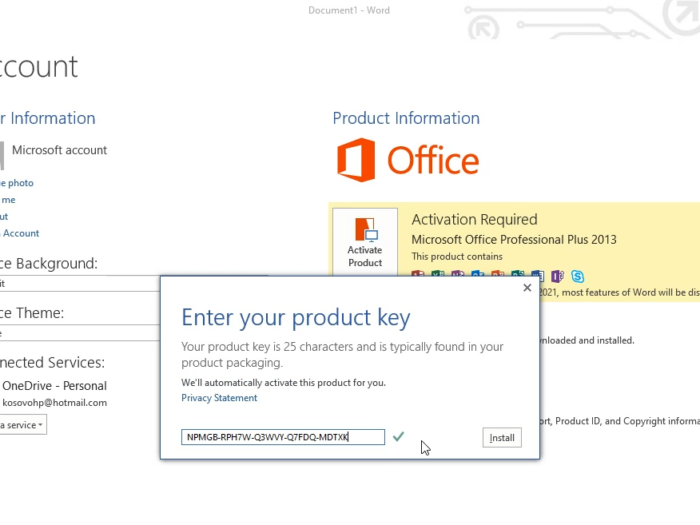
Task: Open the Office Theme dropdown
Action: point(80,333)
